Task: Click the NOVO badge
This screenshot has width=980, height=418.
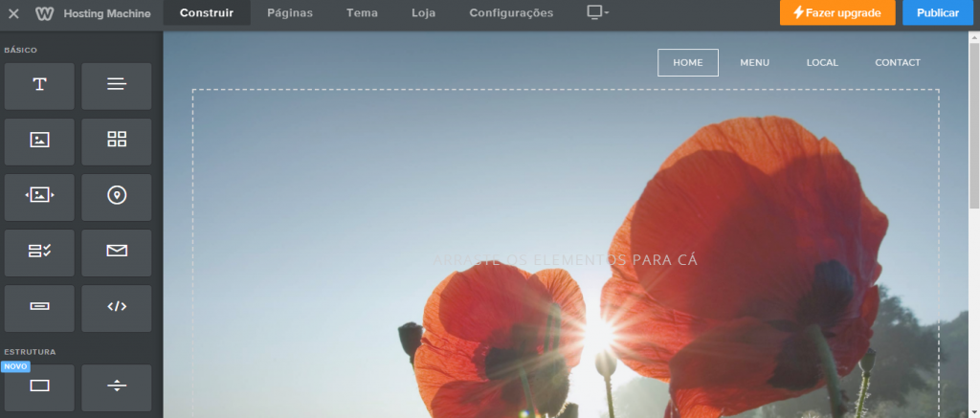Action: coord(15,366)
